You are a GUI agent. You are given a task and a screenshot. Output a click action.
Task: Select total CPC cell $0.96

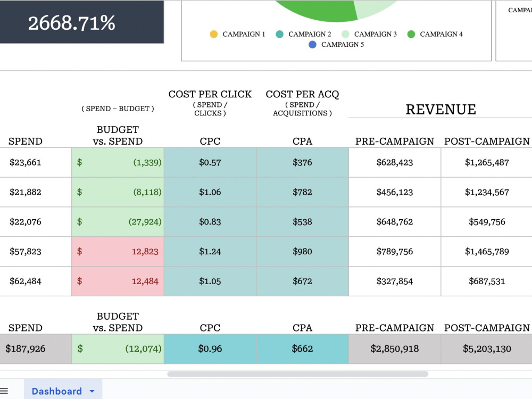click(210, 349)
